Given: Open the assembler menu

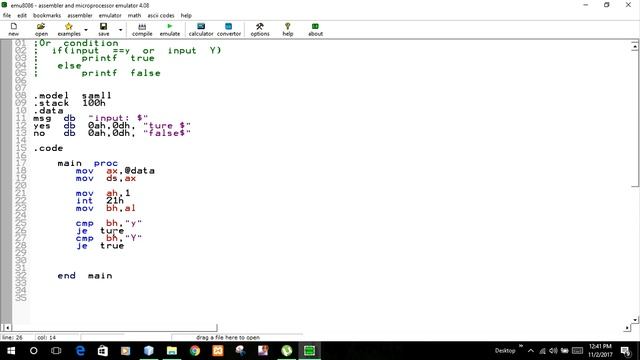Looking at the screenshot, I should [x=80, y=16].
